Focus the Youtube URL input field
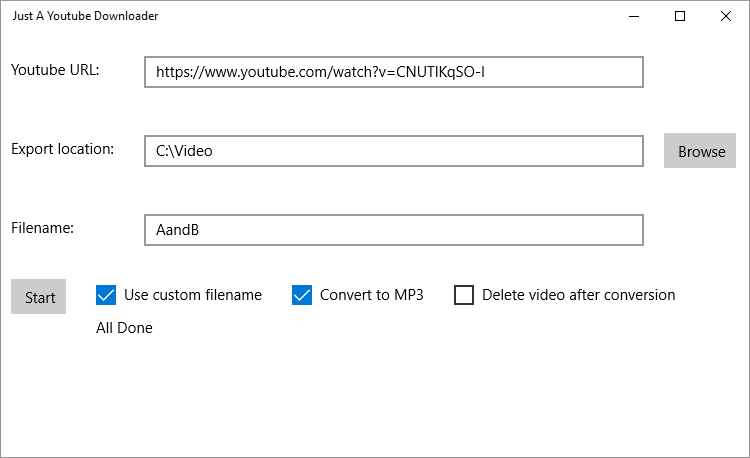The height and width of the screenshot is (458, 750). (393, 72)
